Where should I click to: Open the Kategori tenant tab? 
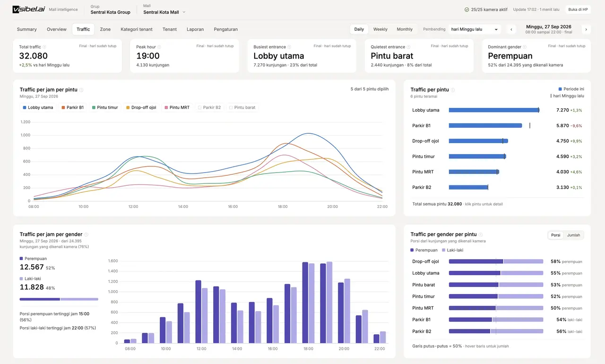click(x=137, y=29)
